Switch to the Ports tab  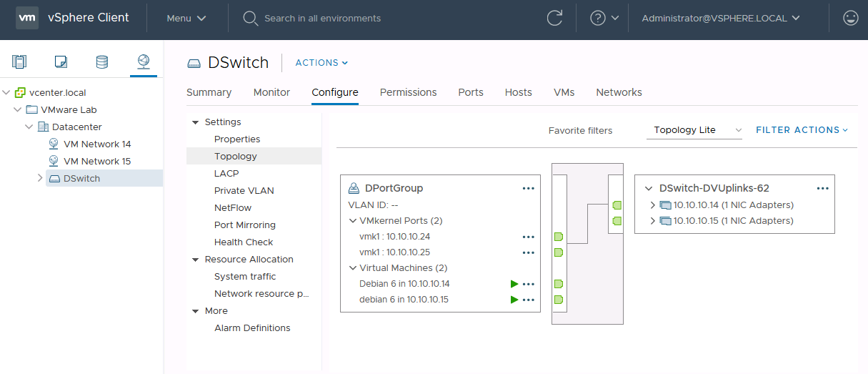click(x=471, y=92)
